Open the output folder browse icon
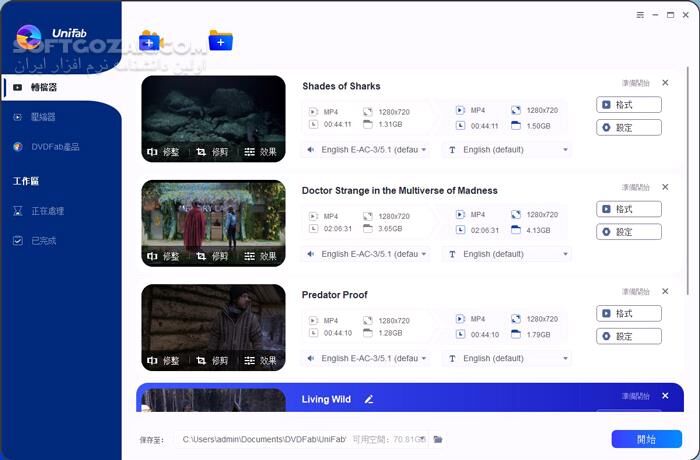 438,439
